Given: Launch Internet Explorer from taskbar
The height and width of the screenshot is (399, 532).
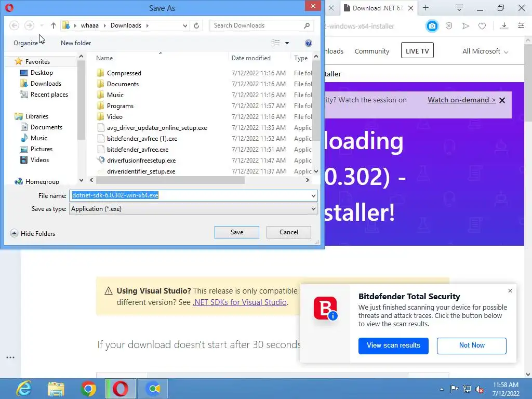Looking at the screenshot, I should [x=24, y=389].
